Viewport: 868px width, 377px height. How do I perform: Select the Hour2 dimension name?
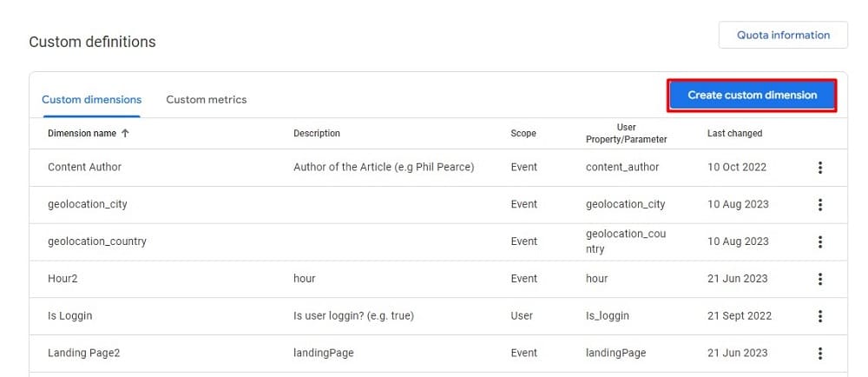click(62, 279)
